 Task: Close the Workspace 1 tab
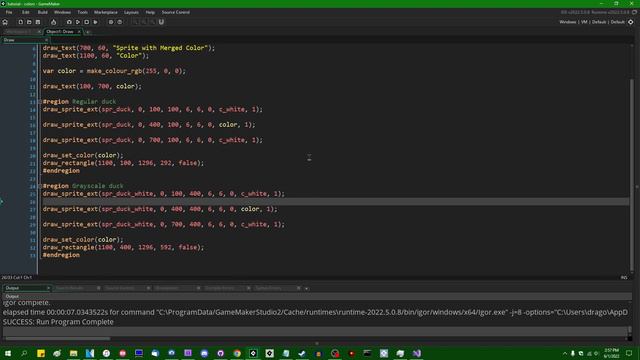point(39,31)
